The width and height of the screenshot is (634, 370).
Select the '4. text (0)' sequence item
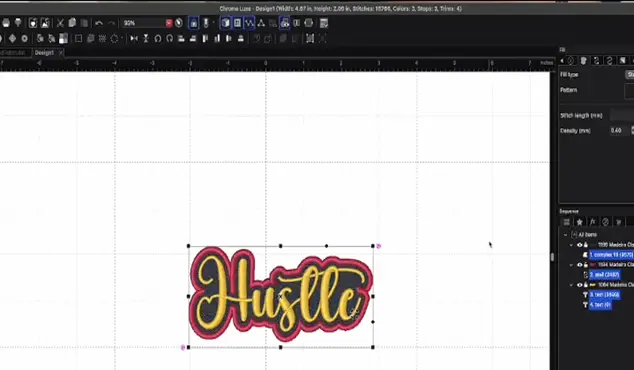600,304
